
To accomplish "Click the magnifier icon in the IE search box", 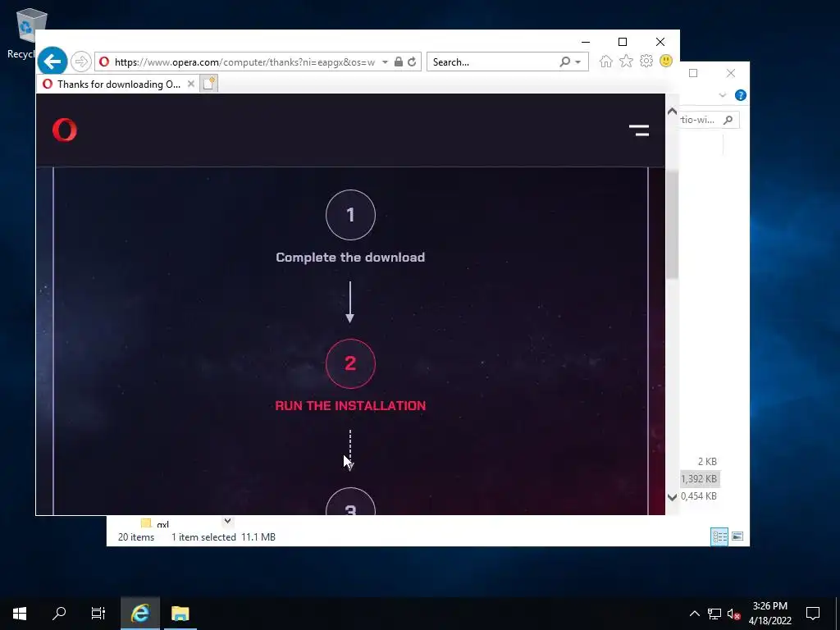I will tap(564, 62).
